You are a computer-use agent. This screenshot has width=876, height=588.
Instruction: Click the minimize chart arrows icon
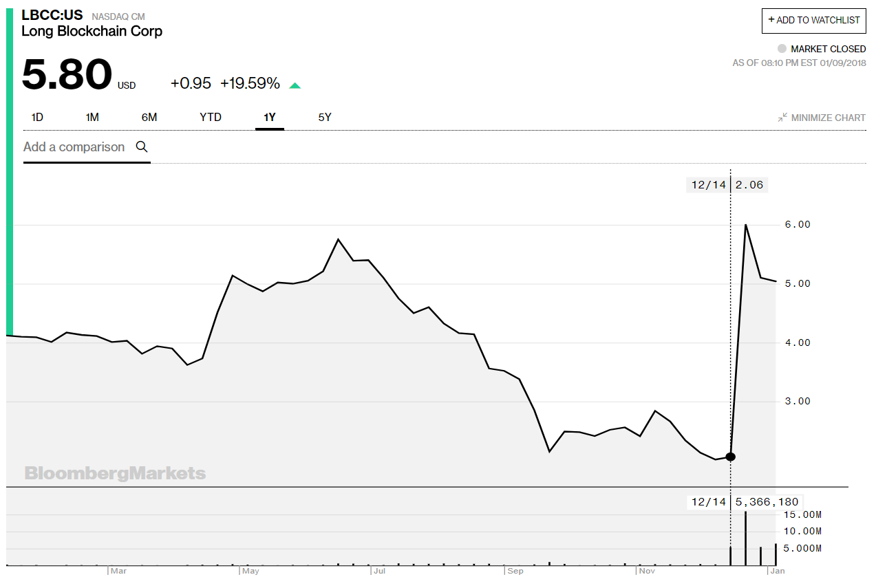[782, 118]
